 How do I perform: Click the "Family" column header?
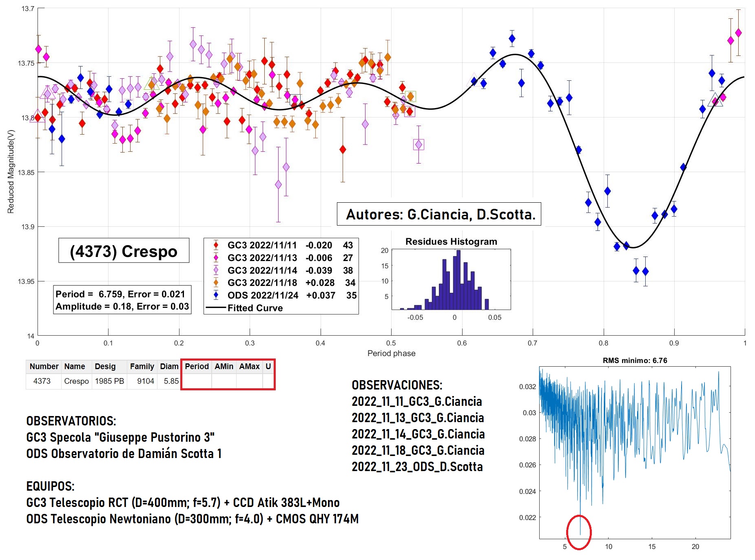coord(142,366)
